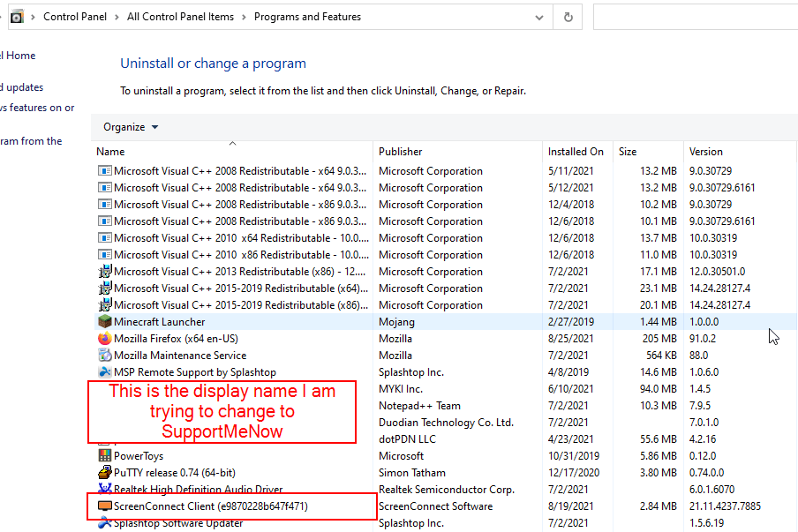798x532 pixels.
Task: Refresh the Programs and Features view
Action: [568, 17]
